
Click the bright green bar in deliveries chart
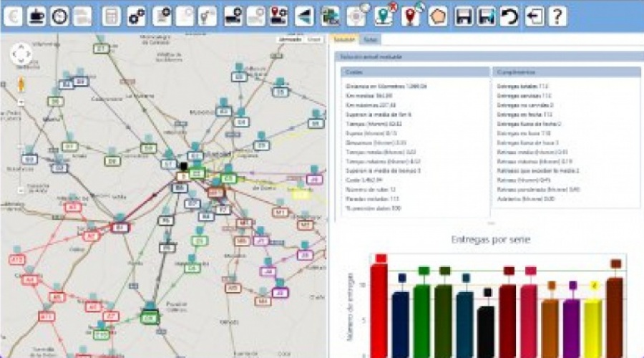click(421, 321)
